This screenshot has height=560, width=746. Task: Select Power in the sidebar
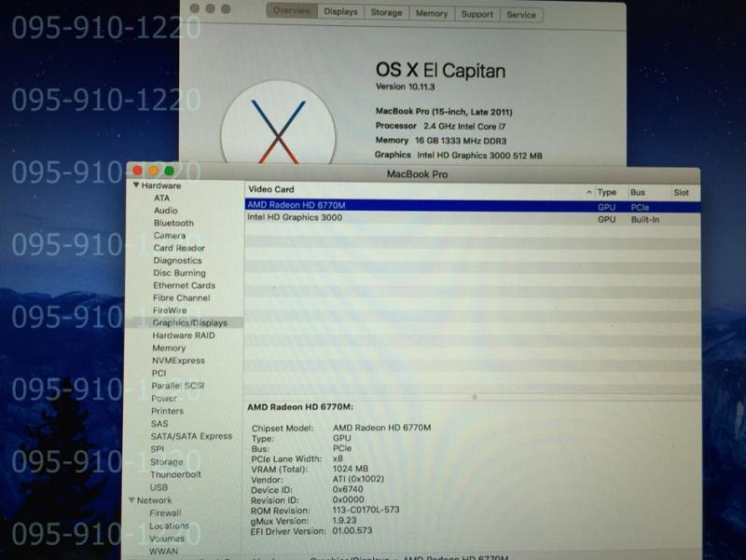click(x=164, y=399)
